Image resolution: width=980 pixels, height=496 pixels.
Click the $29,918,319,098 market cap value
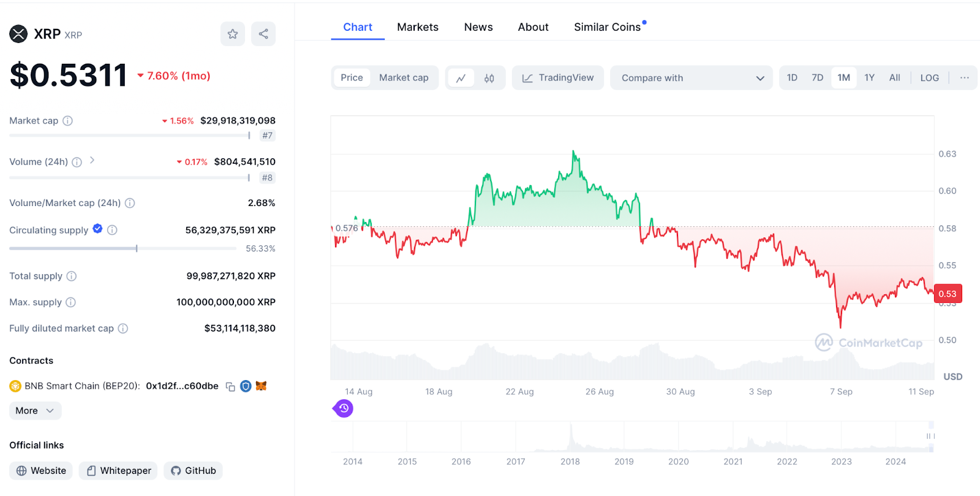[238, 121]
